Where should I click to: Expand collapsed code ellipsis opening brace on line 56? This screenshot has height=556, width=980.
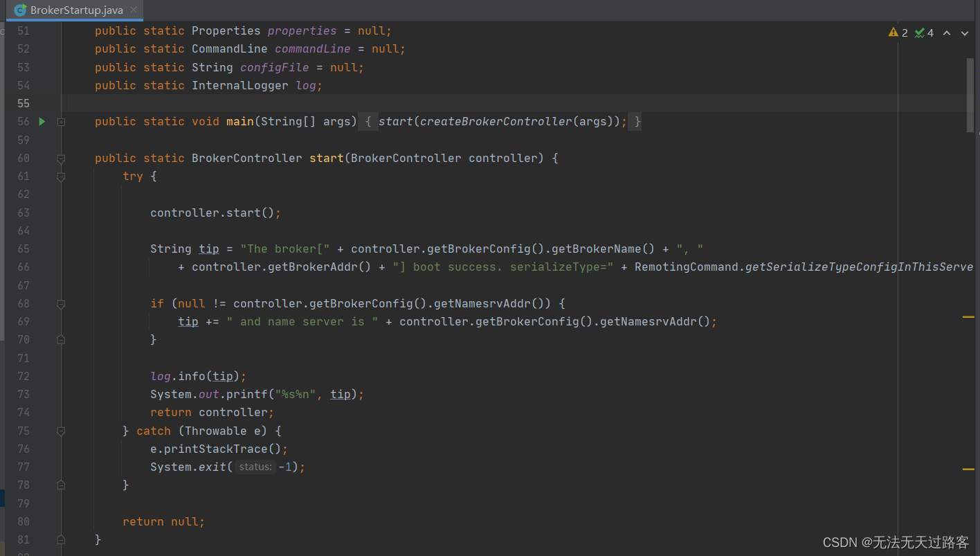tap(368, 122)
